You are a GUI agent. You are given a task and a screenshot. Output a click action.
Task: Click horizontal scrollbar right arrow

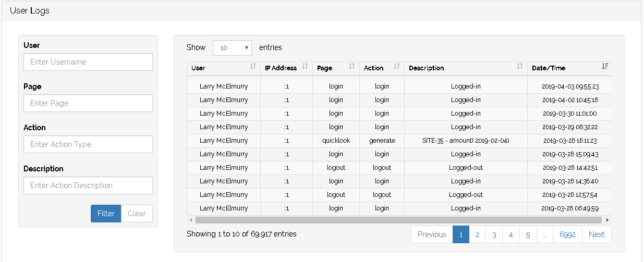pos(607,220)
